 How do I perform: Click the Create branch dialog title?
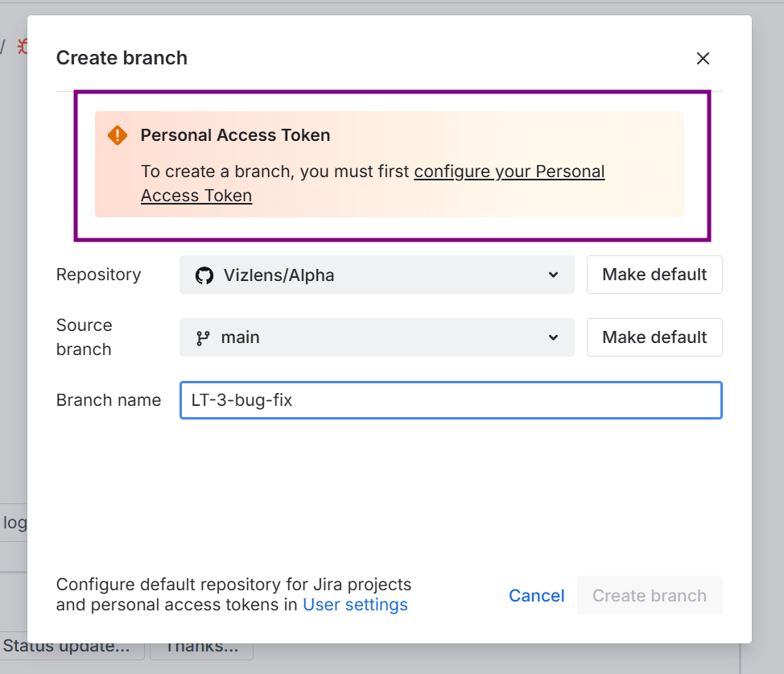(122, 58)
